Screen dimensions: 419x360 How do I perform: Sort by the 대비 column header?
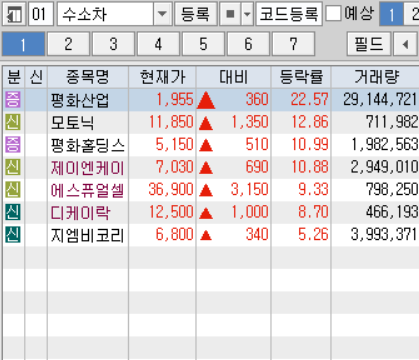point(234,77)
